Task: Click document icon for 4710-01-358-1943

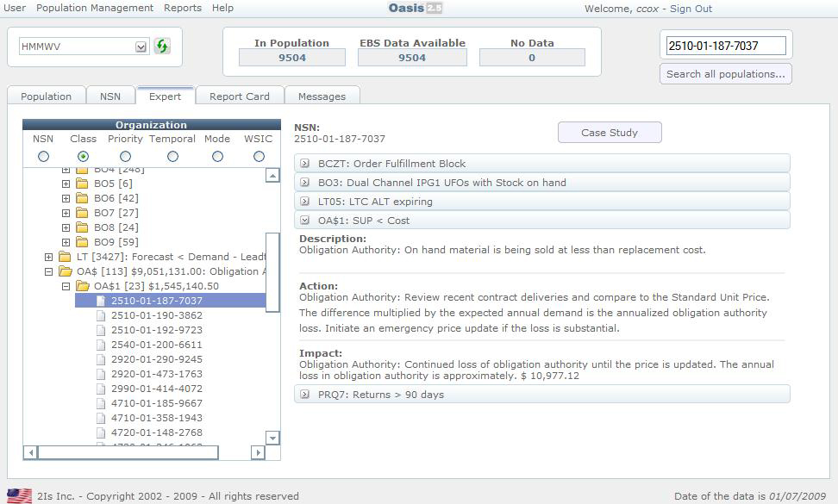Action: point(101,418)
